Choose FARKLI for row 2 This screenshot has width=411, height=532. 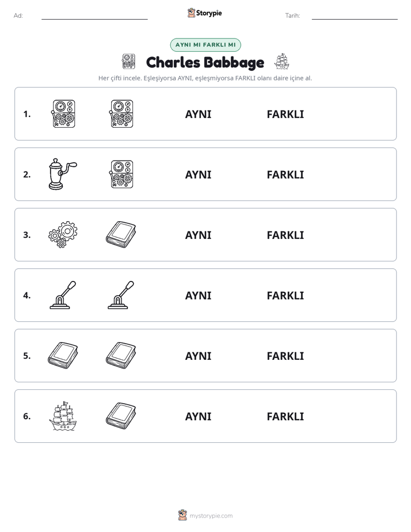(285, 174)
